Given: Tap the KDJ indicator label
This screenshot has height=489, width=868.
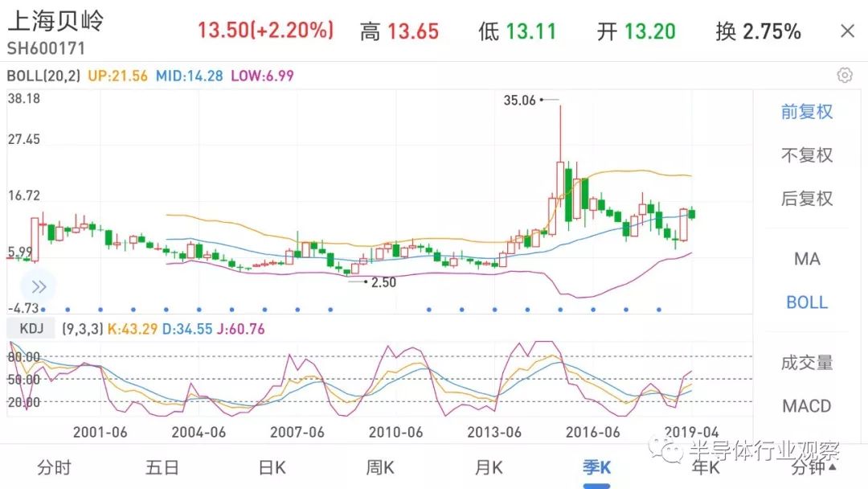Looking at the screenshot, I should point(31,328).
